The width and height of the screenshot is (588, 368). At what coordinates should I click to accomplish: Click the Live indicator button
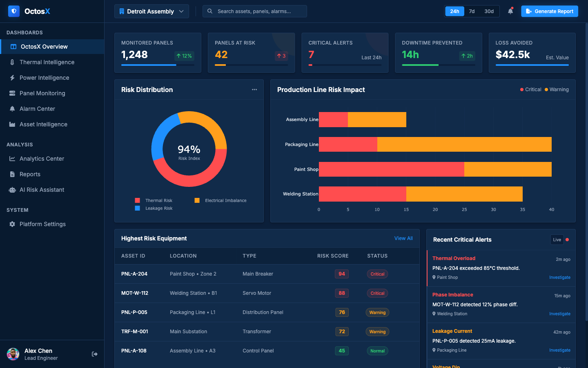(x=557, y=240)
